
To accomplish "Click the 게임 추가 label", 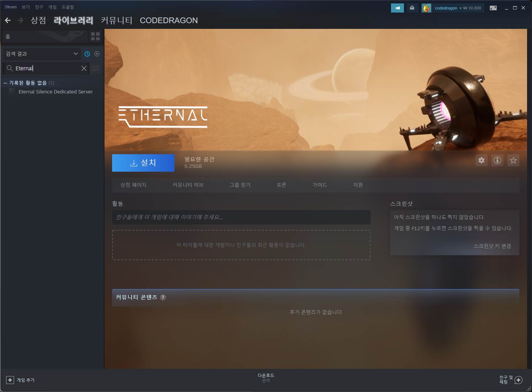I will point(25,380).
